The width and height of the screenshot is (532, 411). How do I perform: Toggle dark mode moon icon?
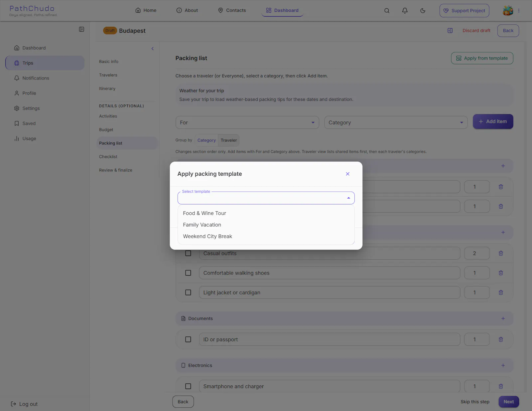(423, 11)
